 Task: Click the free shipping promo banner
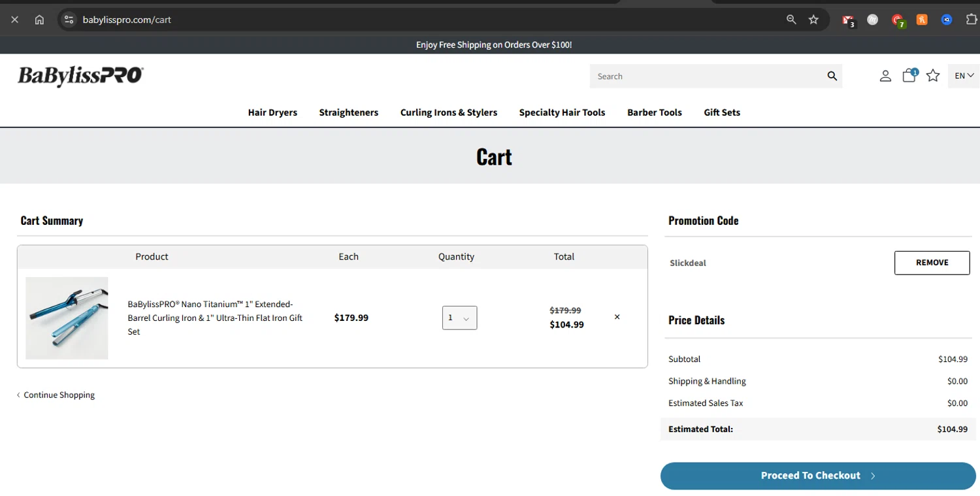(493, 44)
